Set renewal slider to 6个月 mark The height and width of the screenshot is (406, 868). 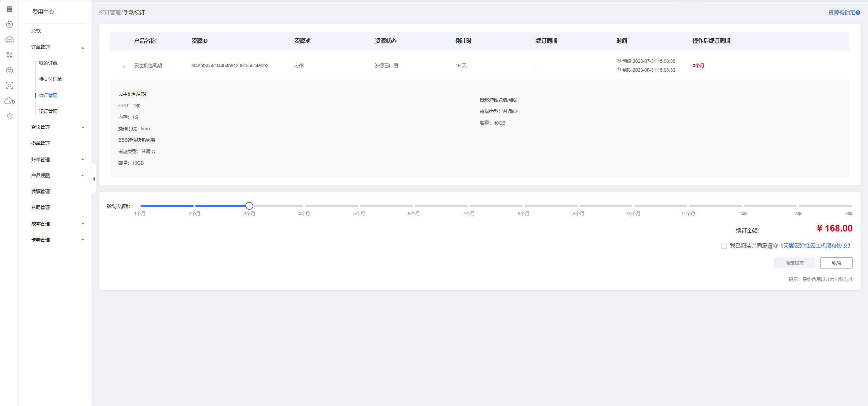click(414, 206)
